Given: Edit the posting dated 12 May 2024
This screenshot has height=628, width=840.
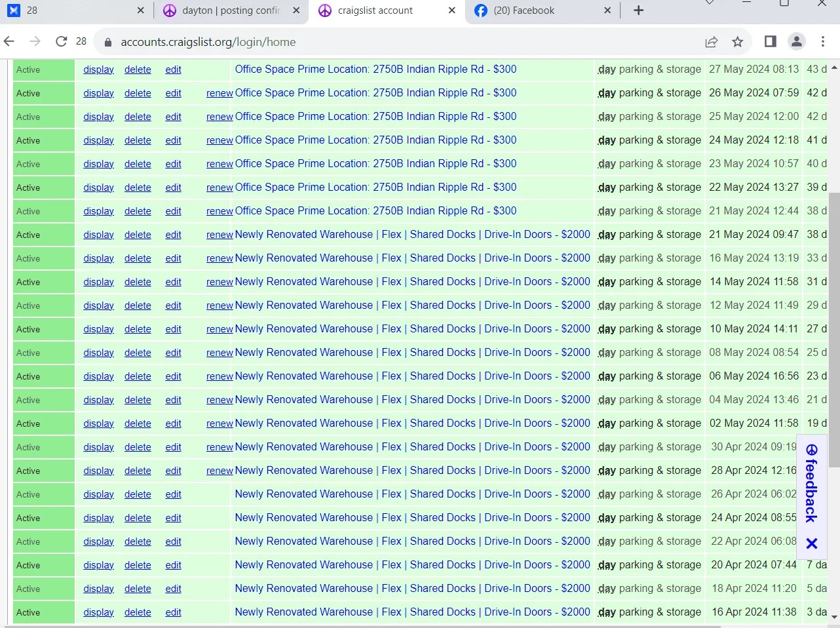Looking at the screenshot, I should pyautogui.click(x=173, y=305).
